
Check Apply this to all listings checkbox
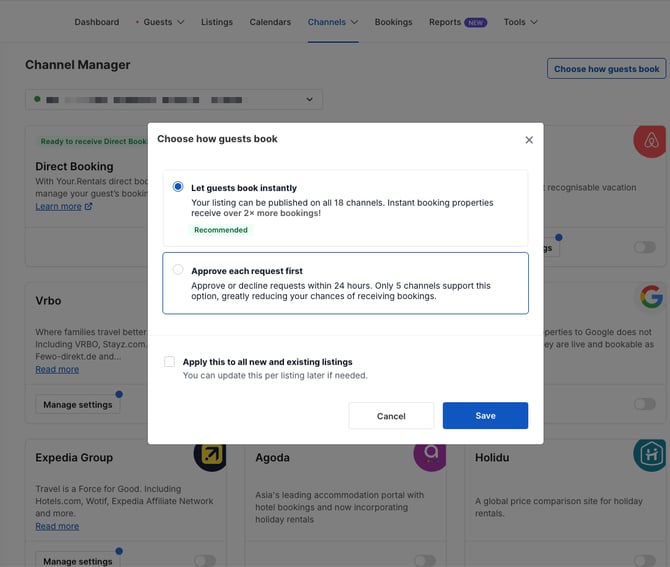(170, 361)
